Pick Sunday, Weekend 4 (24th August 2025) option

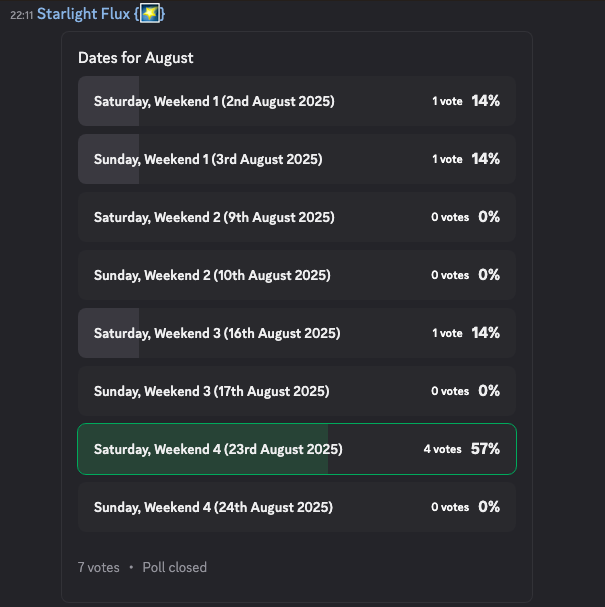point(297,507)
